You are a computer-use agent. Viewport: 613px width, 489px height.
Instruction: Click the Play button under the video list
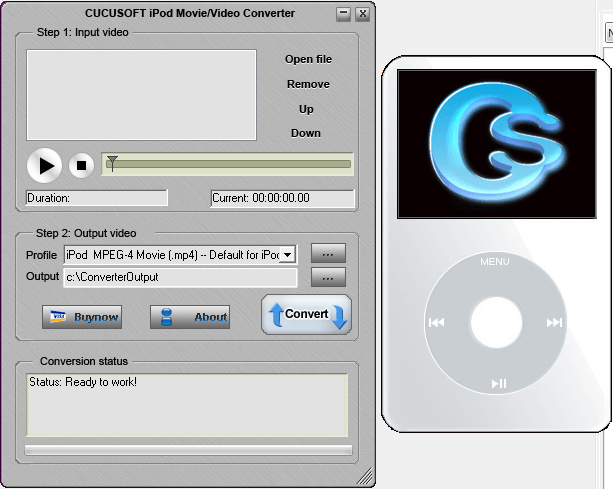click(44, 165)
